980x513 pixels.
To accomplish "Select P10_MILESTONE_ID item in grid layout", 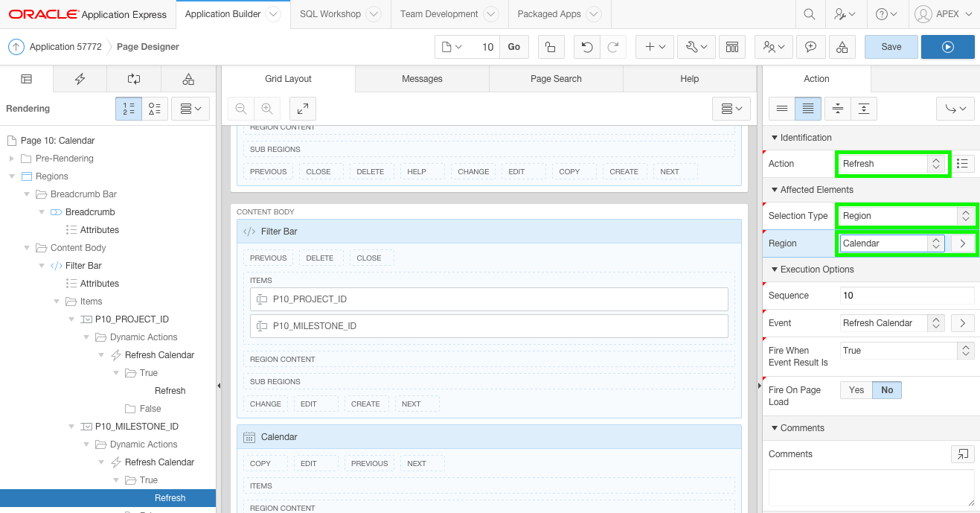I will point(489,326).
